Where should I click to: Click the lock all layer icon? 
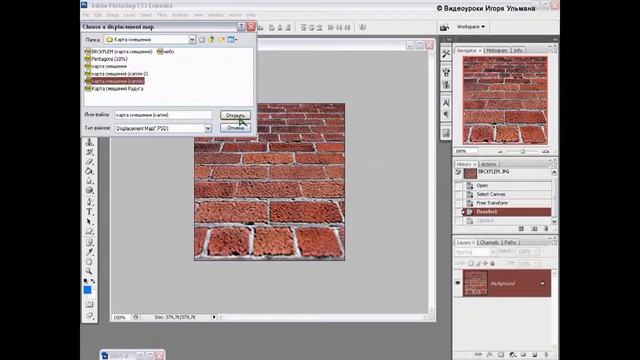(x=492, y=264)
